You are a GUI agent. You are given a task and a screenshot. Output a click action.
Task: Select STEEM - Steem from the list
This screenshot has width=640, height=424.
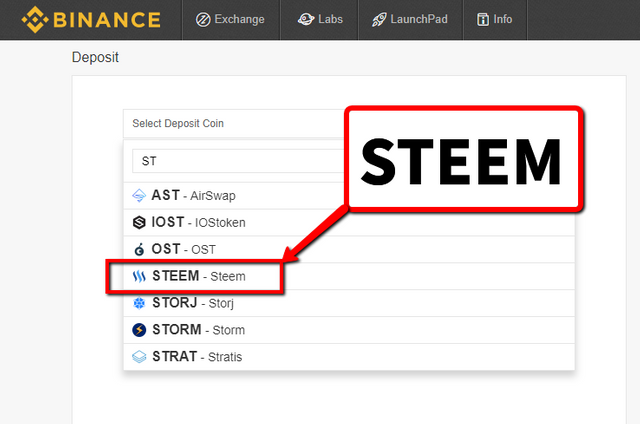(349, 276)
